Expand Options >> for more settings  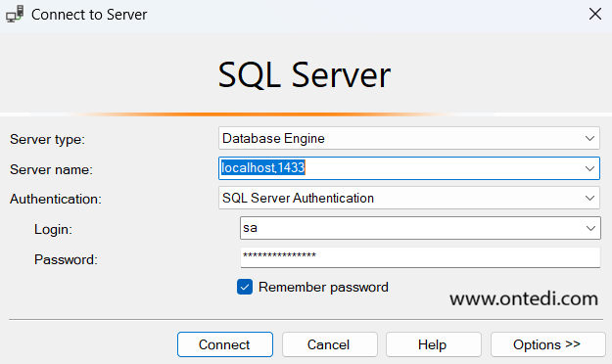[x=547, y=344]
